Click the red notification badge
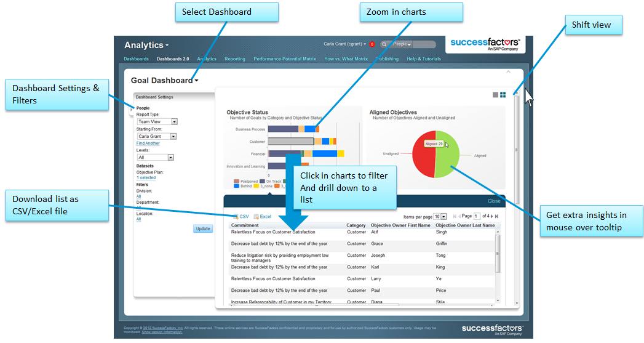 tap(372, 44)
